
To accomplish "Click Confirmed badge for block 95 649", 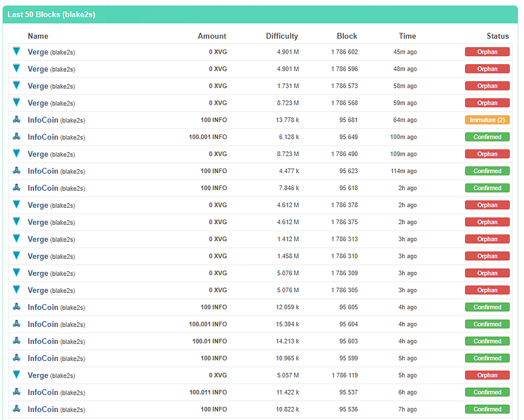I will pyautogui.click(x=487, y=137).
